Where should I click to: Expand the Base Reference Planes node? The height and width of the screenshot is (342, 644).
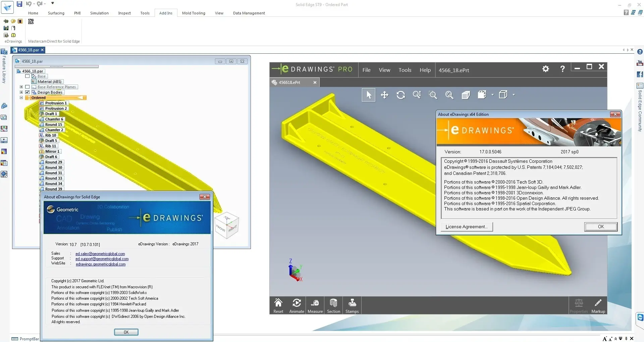(21, 87)
